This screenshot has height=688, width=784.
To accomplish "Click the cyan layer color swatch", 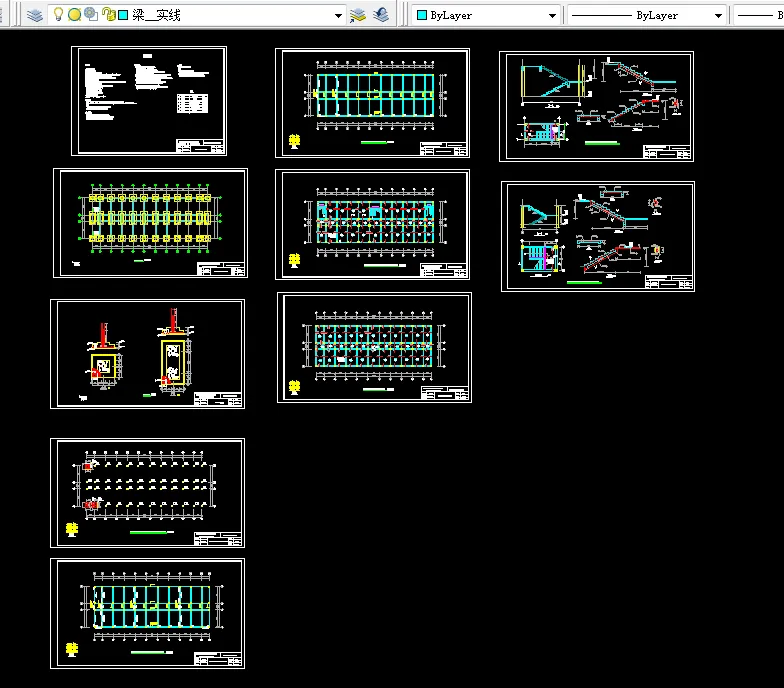I will (x=123, y=16).
